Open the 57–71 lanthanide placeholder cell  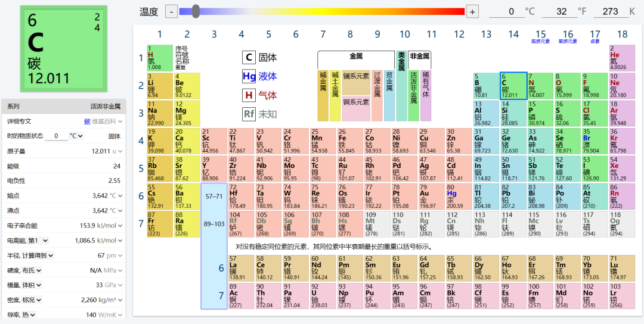tap(213, 196)
